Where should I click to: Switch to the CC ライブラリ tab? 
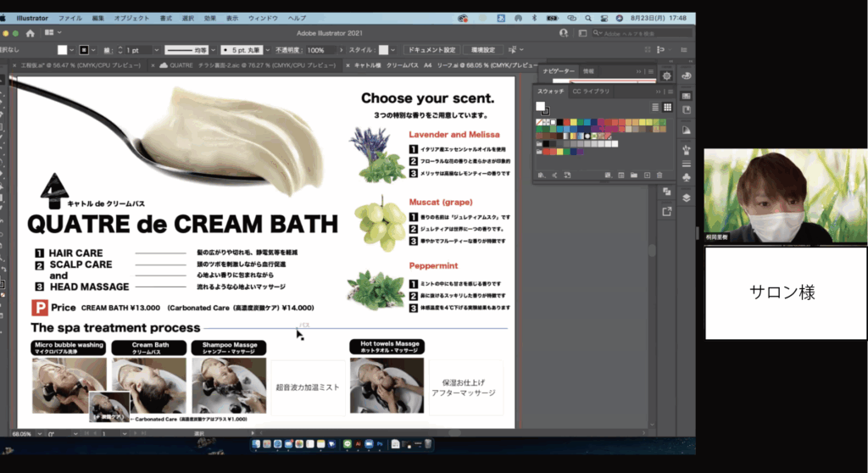[590, 91]
